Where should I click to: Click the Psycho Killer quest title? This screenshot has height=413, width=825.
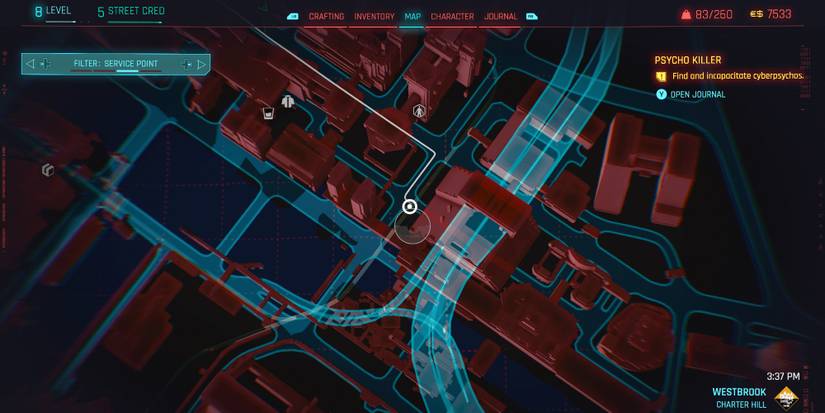coord(688,60)
